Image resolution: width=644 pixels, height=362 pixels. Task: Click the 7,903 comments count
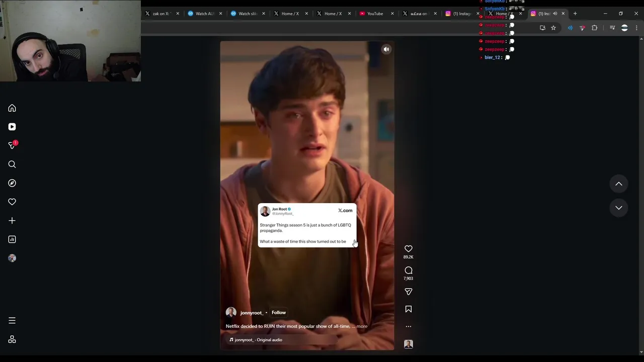point(409,279)
